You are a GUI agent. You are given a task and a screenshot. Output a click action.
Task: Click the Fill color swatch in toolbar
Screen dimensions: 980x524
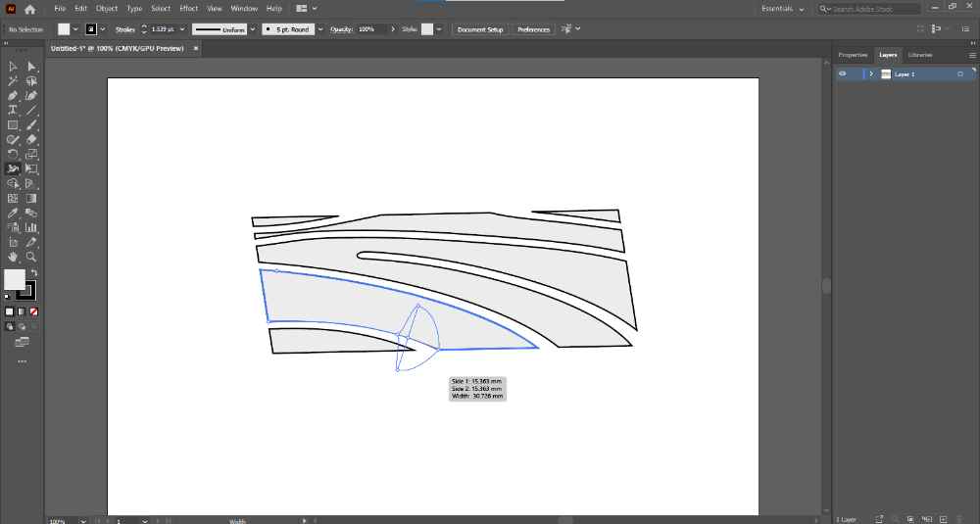tap(15, 280)
